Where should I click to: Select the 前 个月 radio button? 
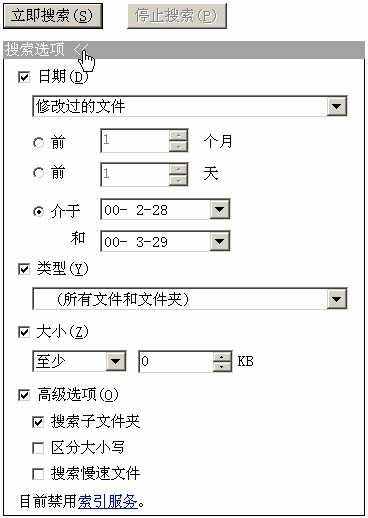coord(38,143)
